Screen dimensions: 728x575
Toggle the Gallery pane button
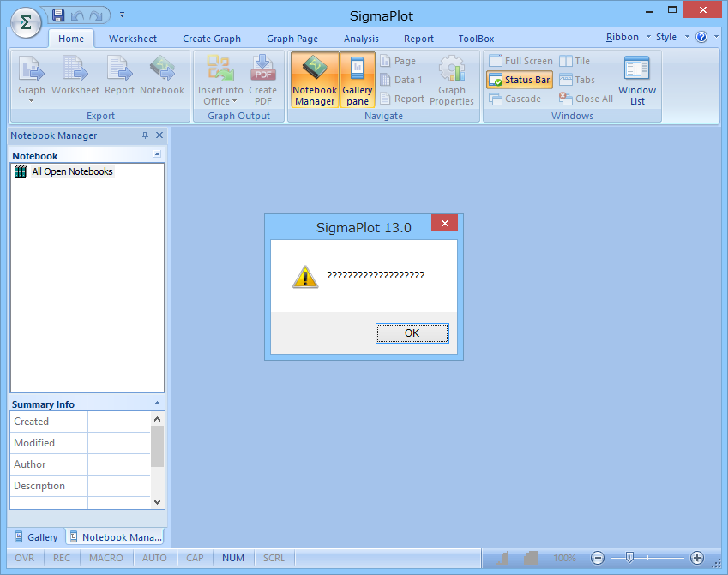[x=358, y=80]
